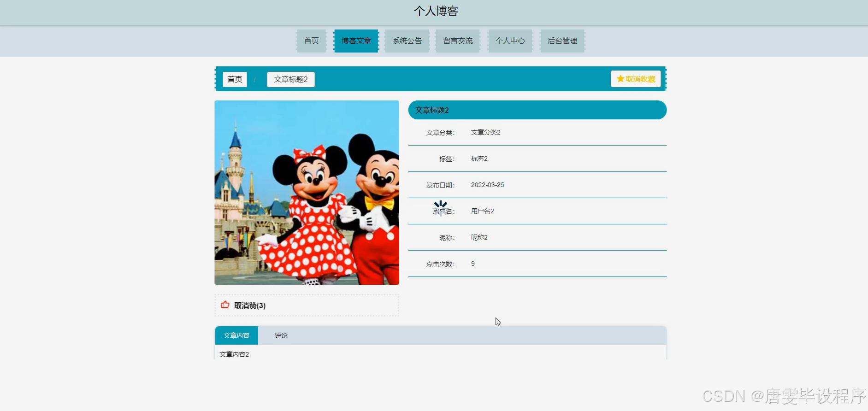Click the 文章内容2 body text

[234, 354]
